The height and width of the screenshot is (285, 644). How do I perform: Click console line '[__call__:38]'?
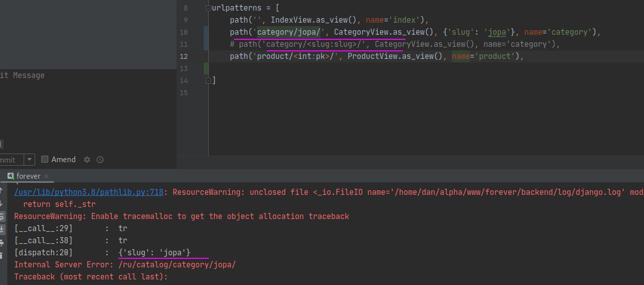pyautogui.click(x=43, y=240)
